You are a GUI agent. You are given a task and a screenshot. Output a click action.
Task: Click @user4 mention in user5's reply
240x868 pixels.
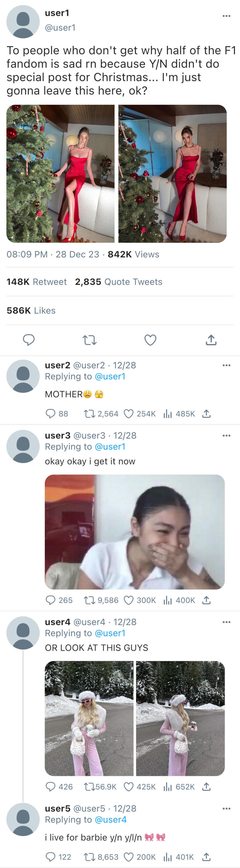(x=110, y=819)
